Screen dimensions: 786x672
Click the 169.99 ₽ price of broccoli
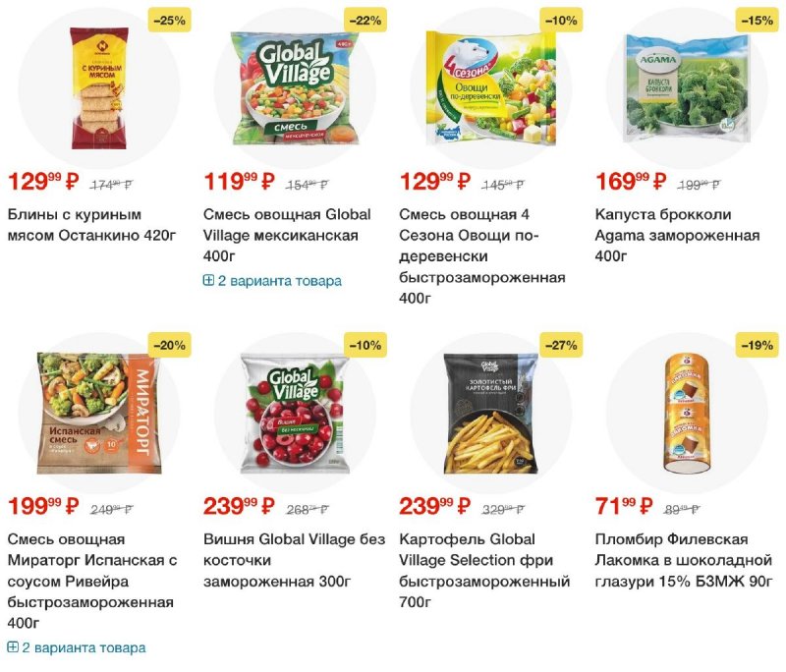pos(631,181)
